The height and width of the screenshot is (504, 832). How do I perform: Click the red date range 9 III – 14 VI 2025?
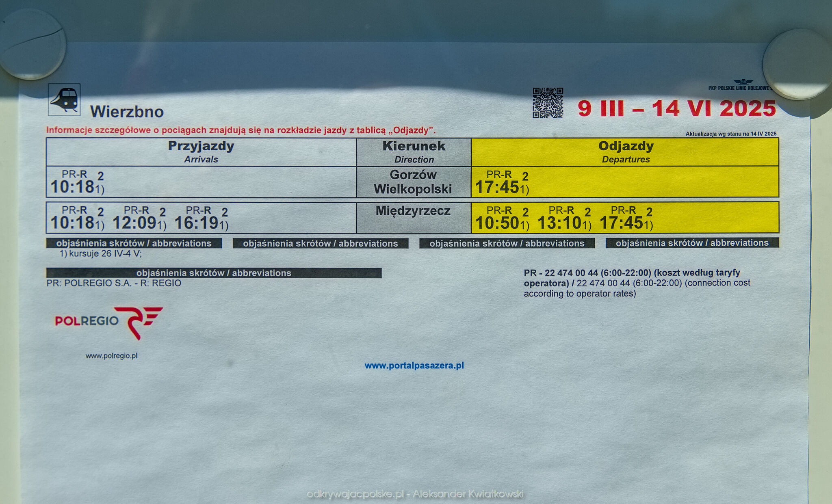(676, 108)
